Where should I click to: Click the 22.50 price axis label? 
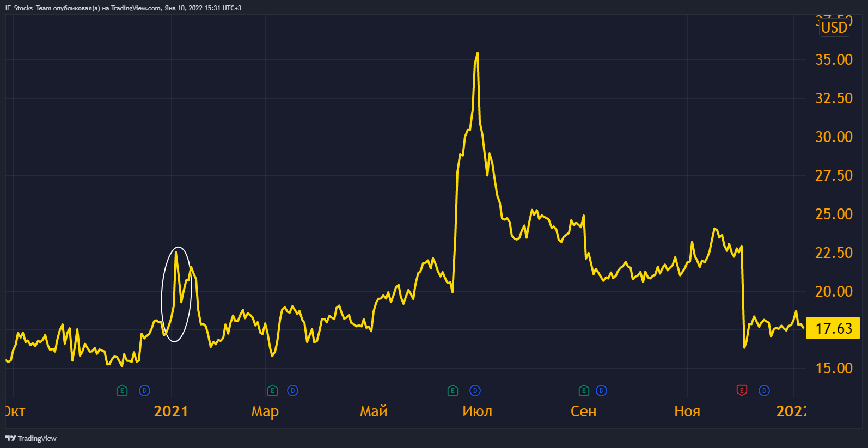pos(834,253)
